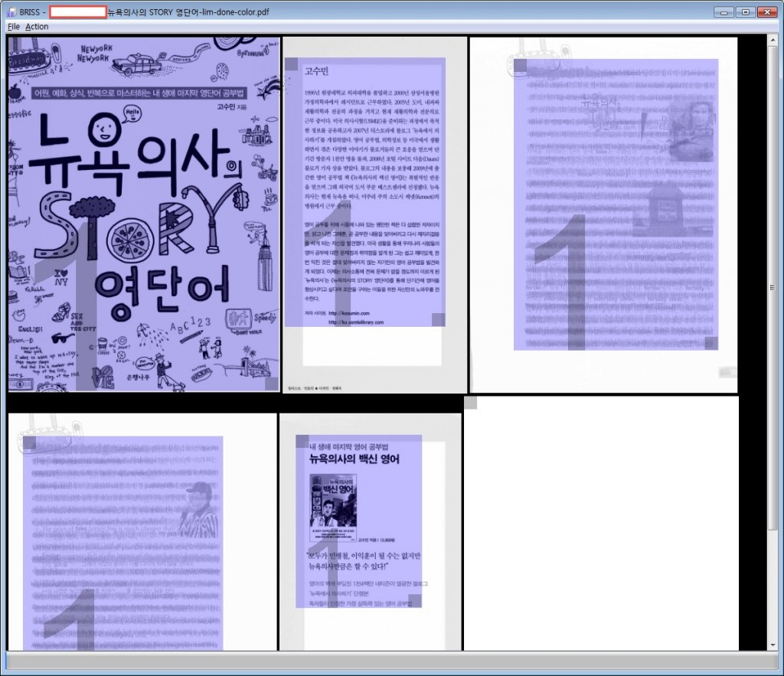This screenshot has height=676, width=784.
Task: Click the vertical scrollbar down arrow
Action: click(773, 645)
